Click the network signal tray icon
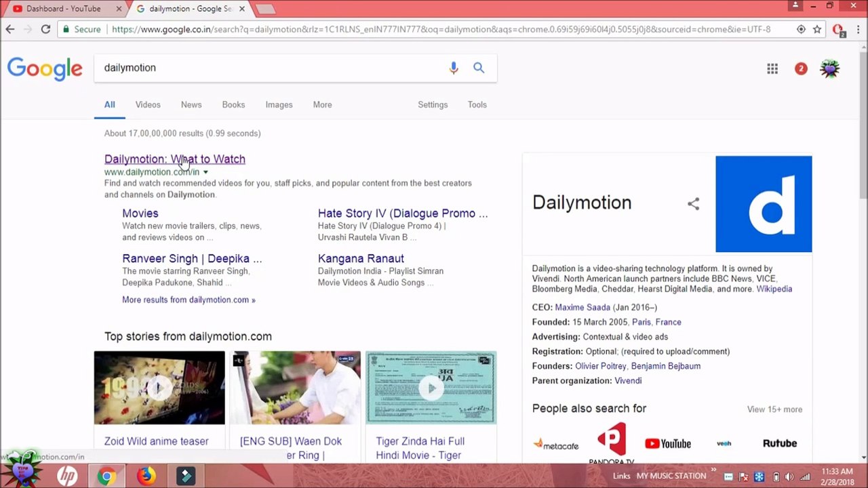Viewport: 868px width, 488px height. tap(805, 476)
